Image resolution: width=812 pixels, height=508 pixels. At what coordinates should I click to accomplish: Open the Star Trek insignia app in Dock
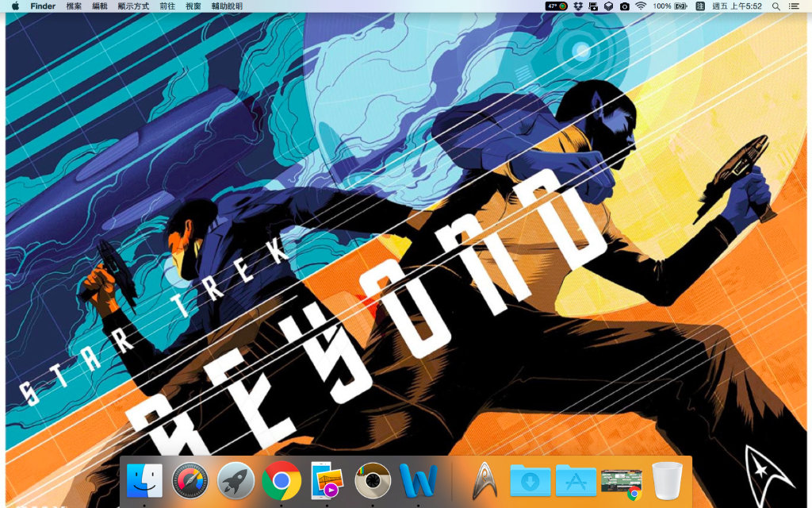click(485, 480)
